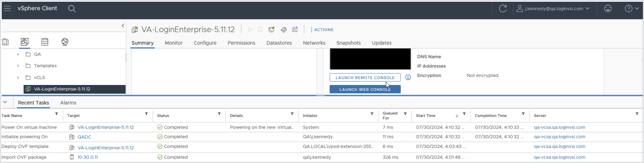Open the vSphere hamburger menu

(7, 8)
